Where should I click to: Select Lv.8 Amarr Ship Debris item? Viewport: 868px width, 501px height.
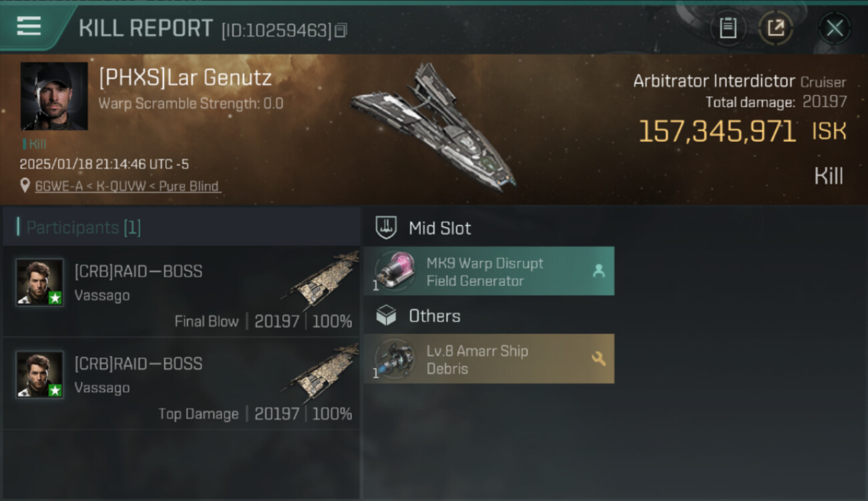coord(489,359)
